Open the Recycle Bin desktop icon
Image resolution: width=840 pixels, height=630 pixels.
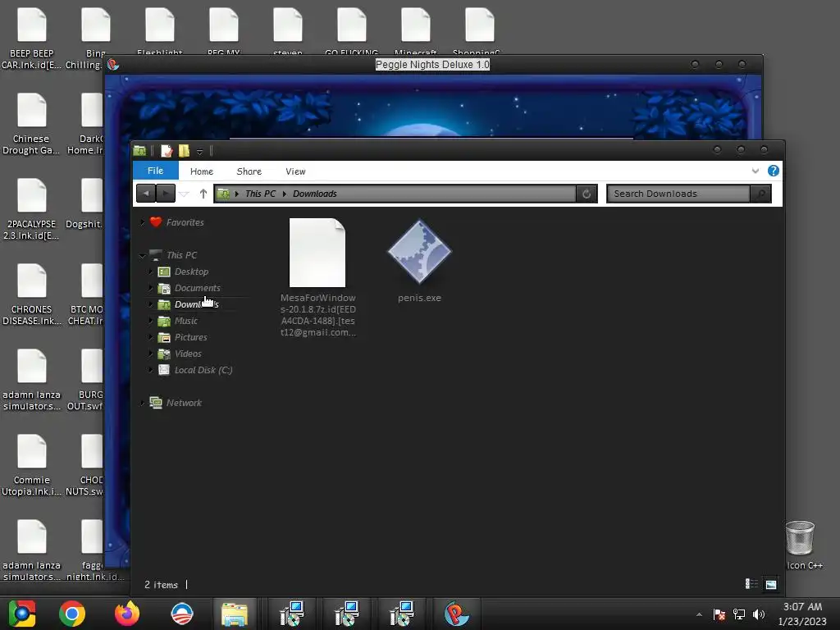click(x=801, y=545)
